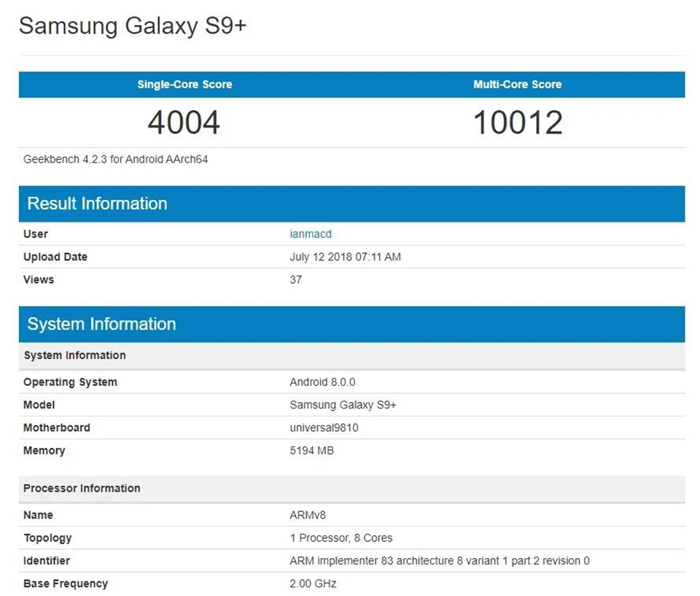Select the ARM implementer 83 identifier value
Viewport: 700px width, 596px height.
pyautogui.click(x=439, y=561)
